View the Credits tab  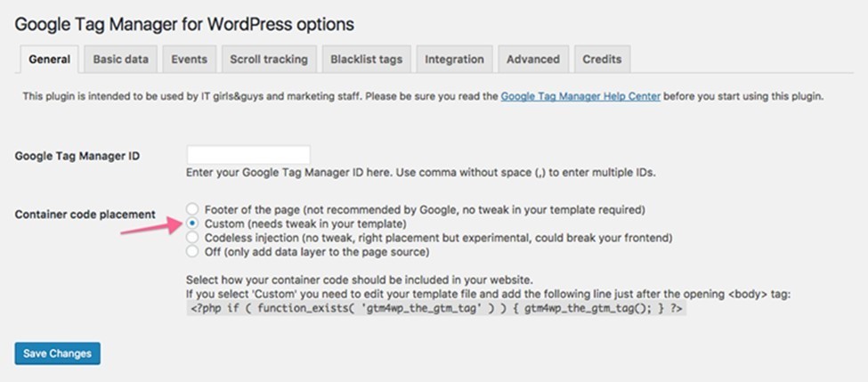pos(602,60)
